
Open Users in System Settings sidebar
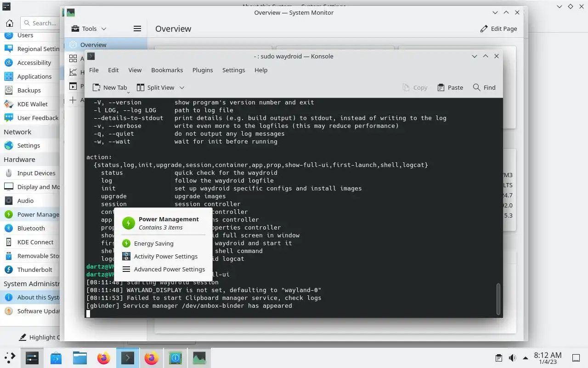(x=30, y=35)
